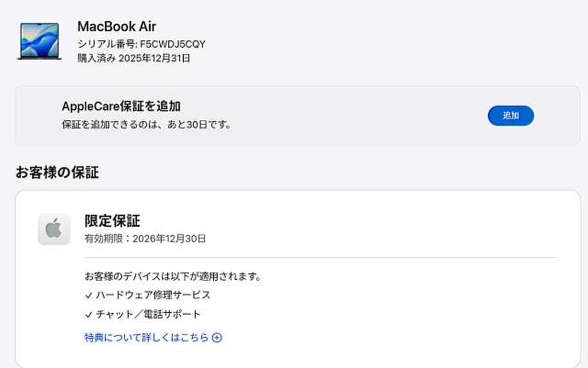Click the チャット／電話サポート item
The image size is (588, 368).
pos(148,314)
